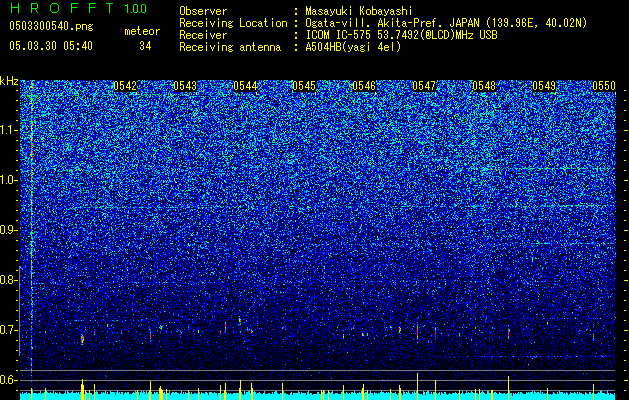The image size is (629, 400).
Task: Click the tallest yellow spike near 0547
Action: coord(418,386)
